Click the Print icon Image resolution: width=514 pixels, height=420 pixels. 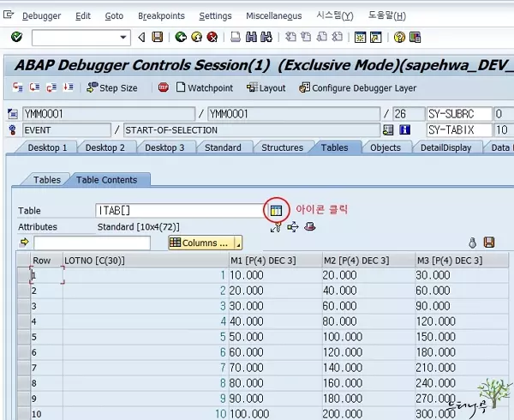tap(236, 37)
